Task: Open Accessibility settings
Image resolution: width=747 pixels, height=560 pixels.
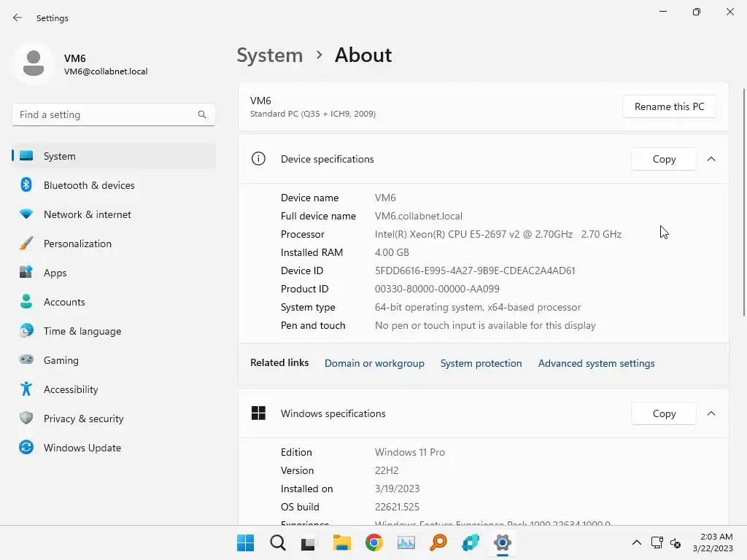Action: (x=114, y=389)
